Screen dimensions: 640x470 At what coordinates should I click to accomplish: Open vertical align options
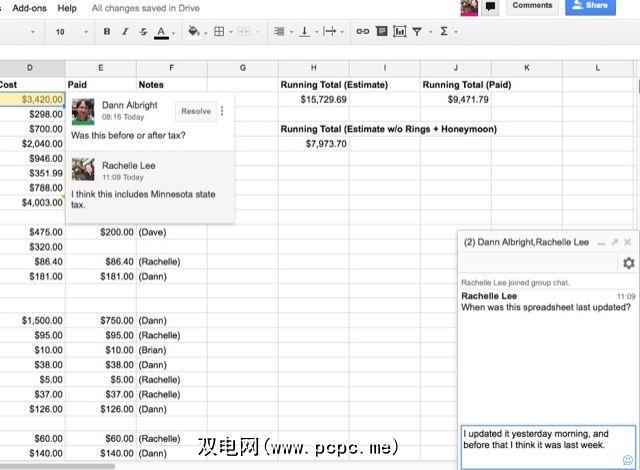click(x=304, y=31)
